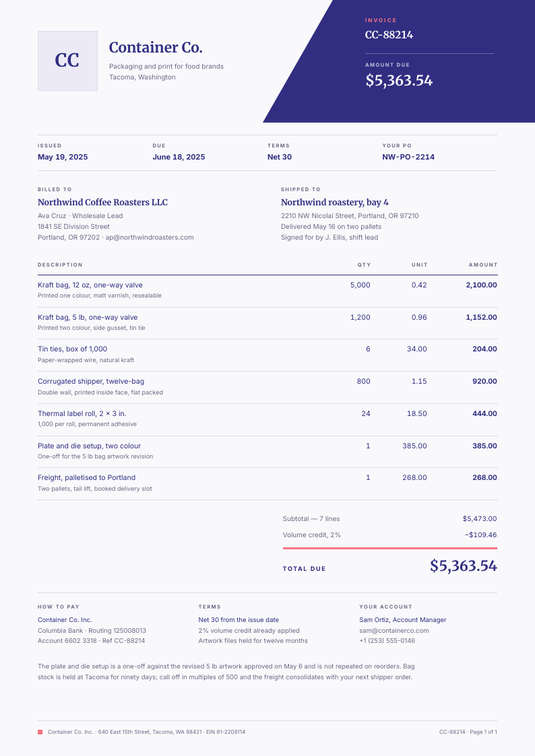535x756 pixels.
Task: Click phone number +1 (253) 555-0146
Action: point(387,640)
